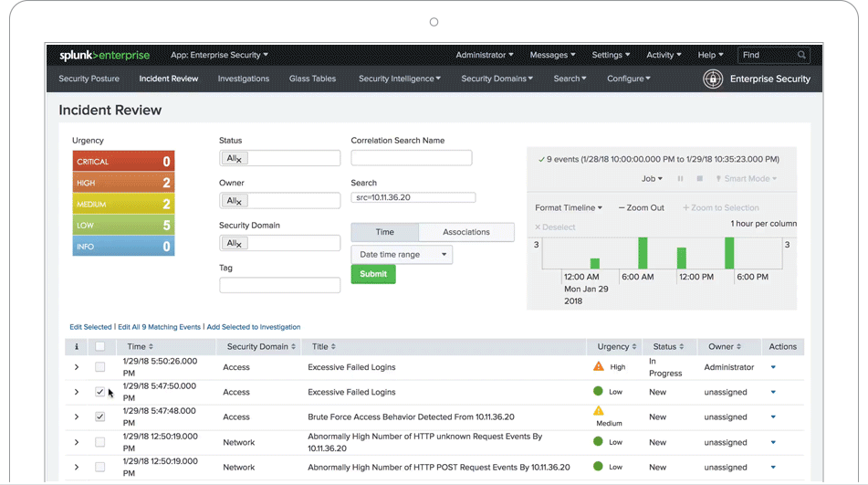
Task: Click the Tag input field
Action: (279, 285)
